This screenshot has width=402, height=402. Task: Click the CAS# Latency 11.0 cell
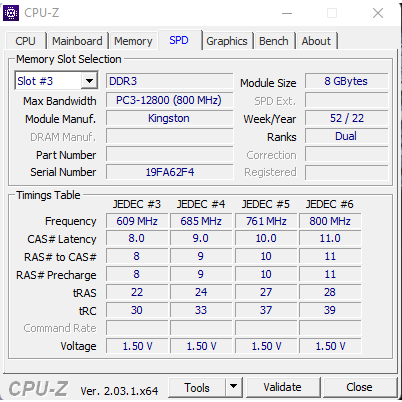[330, 238]
